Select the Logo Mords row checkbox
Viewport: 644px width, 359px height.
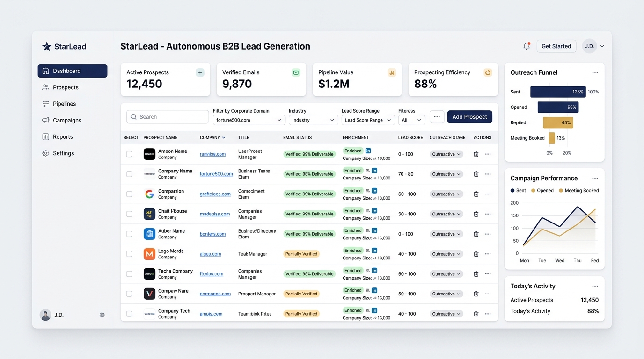coord(129,254)
